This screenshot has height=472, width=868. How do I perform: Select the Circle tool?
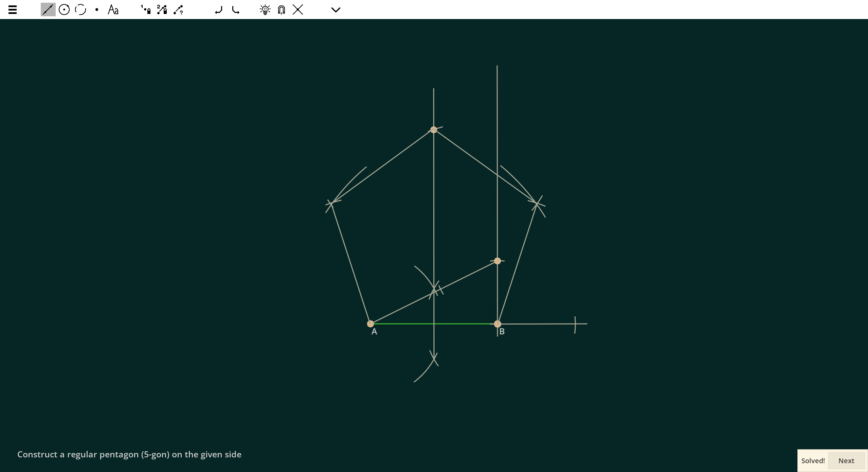(64, 10)
